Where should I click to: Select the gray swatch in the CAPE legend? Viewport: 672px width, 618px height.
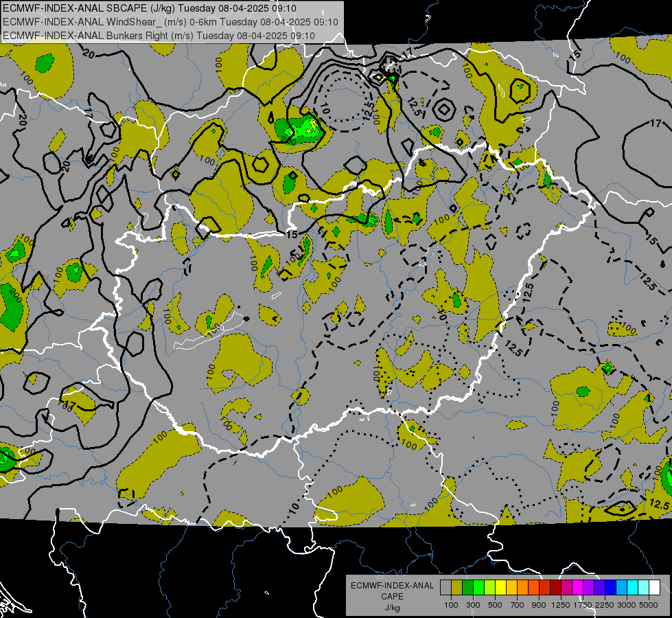pyautogui.click(x=445, y=587)
